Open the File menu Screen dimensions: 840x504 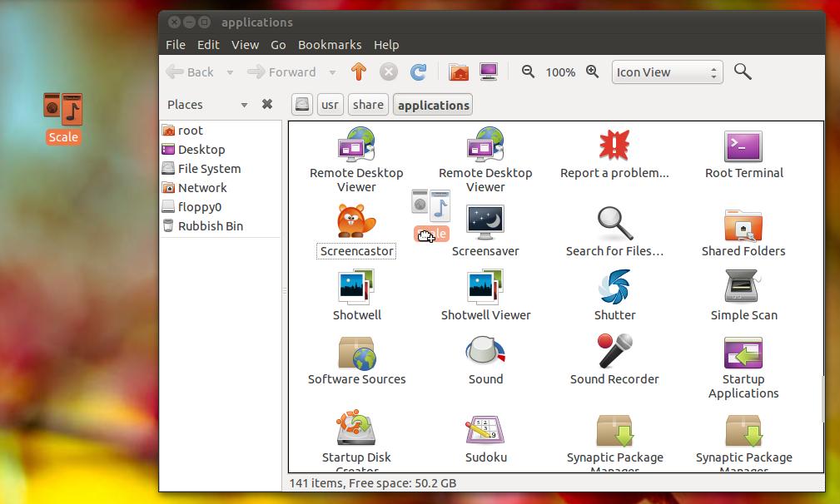click(x=175, y=45)
